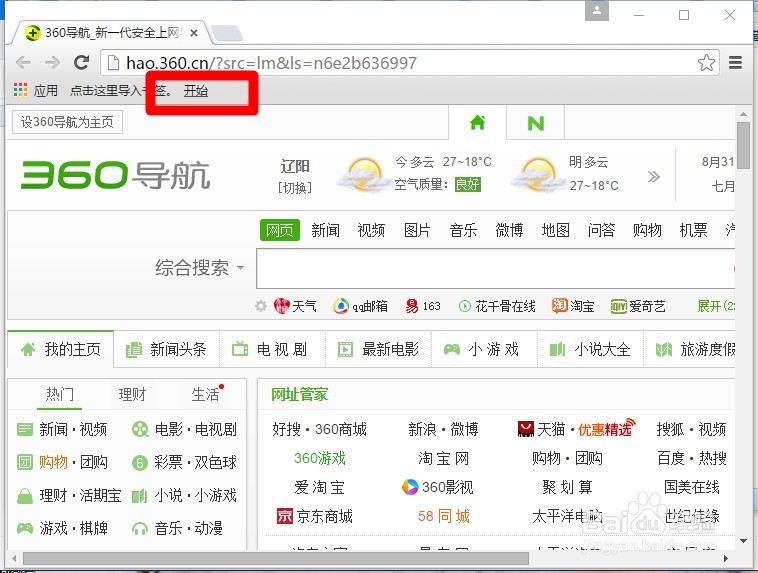Open the Apps grid shortcut
The width and height of the screenshot is (758, 573).
20,90
